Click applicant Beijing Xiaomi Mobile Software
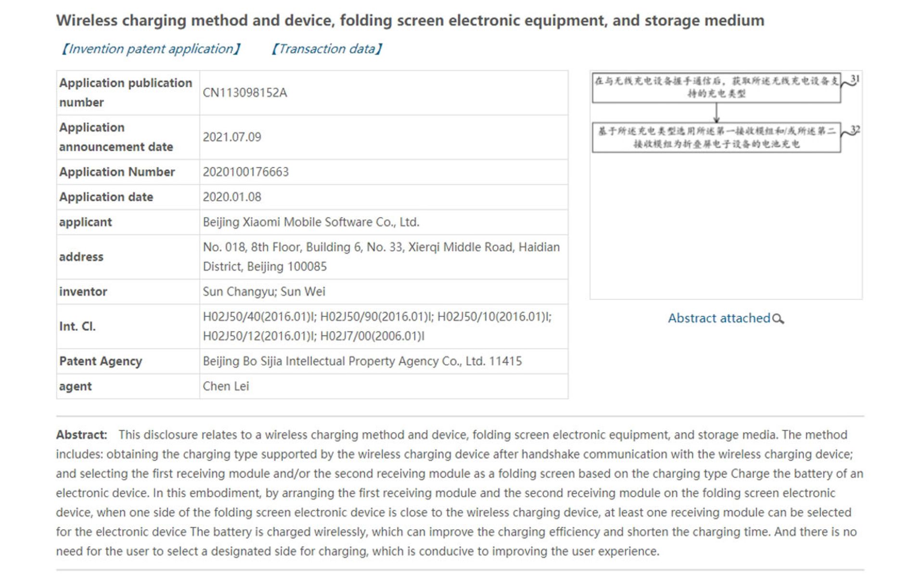Viewport: 924px width, 578px height. (x=311, y=222)
